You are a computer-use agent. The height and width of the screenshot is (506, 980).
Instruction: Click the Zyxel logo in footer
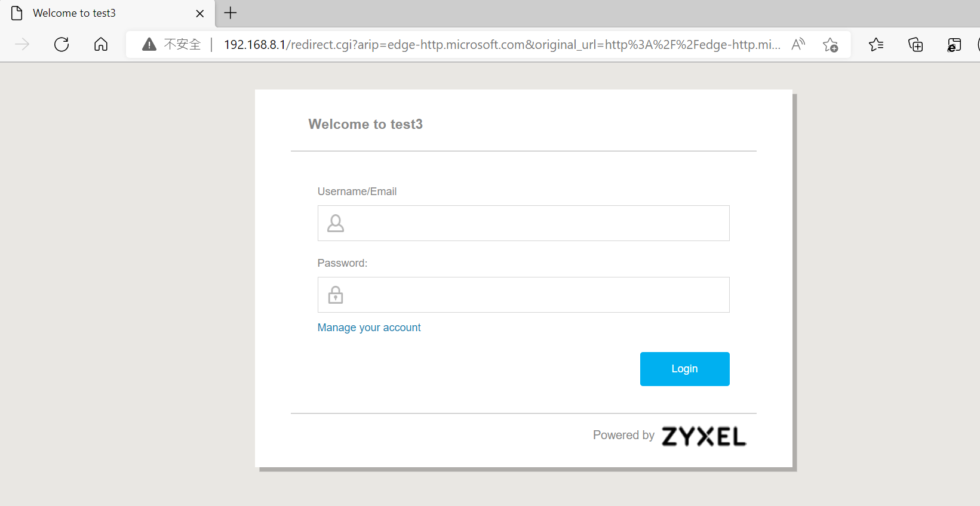[703, 436]
